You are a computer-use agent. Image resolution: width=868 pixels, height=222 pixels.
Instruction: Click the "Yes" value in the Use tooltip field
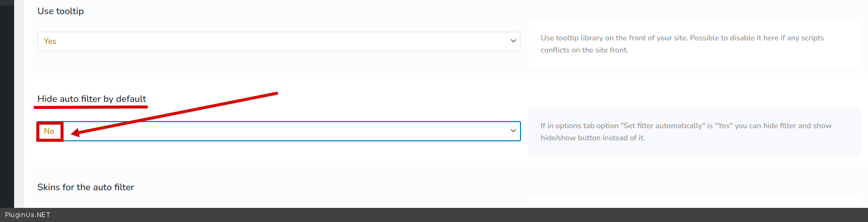tap(50, 41)
